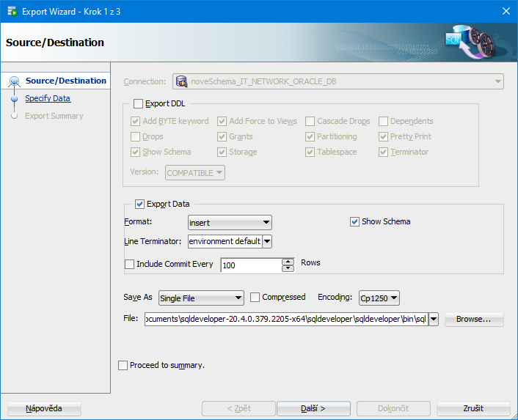Click the Source/Destination step icon
Image resolution: width=518 pixels, height=420 pixels.
click(x=14, y=81)
